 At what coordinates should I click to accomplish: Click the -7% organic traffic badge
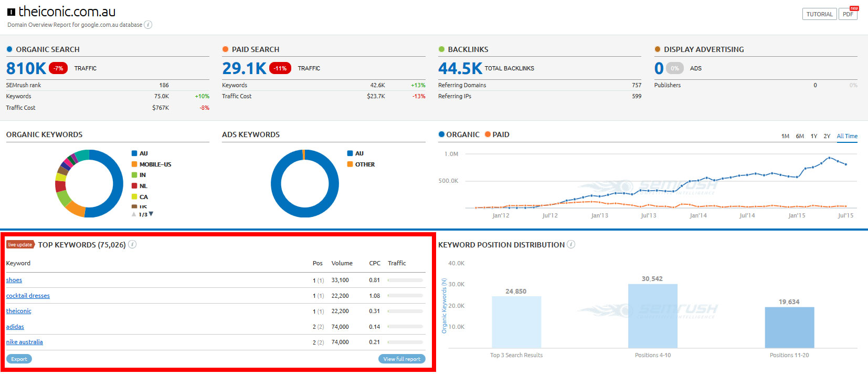[x=58, y=68]
